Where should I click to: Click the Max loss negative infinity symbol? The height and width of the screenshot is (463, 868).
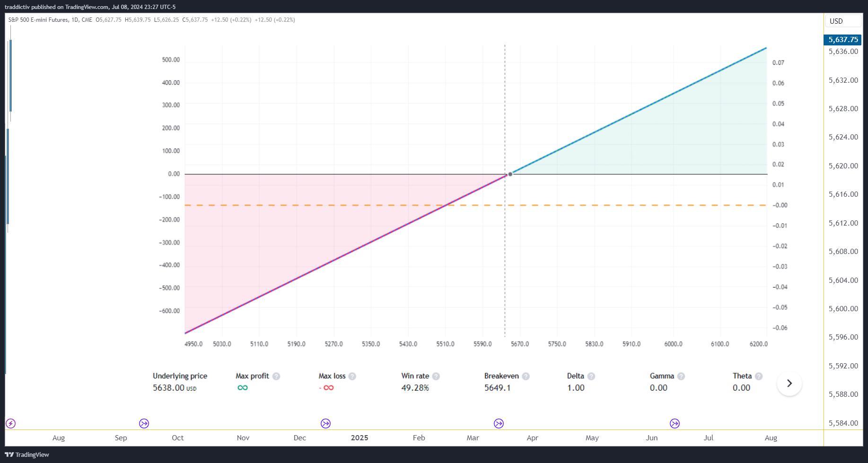pyautogui.click(x=326, y=388)
